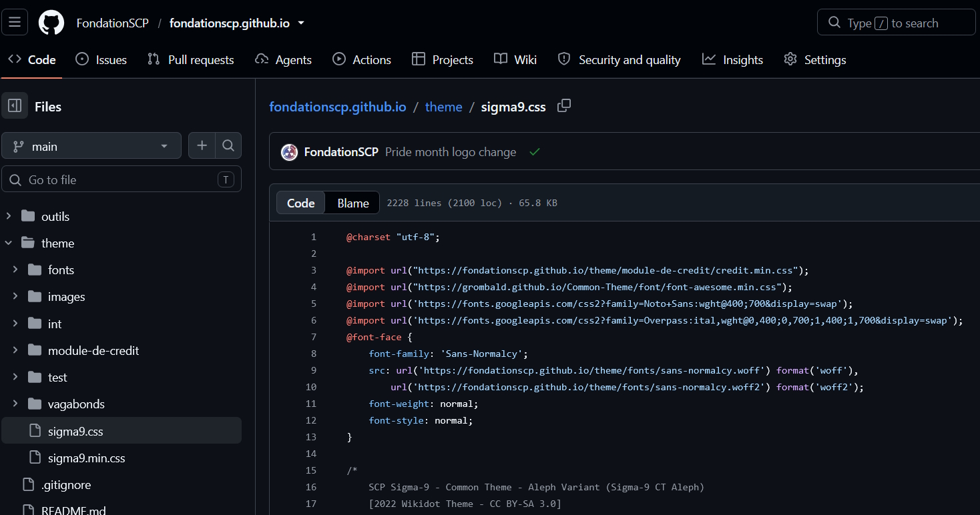
Task: Open the Insights tab
Action: (x=732, y=59)
